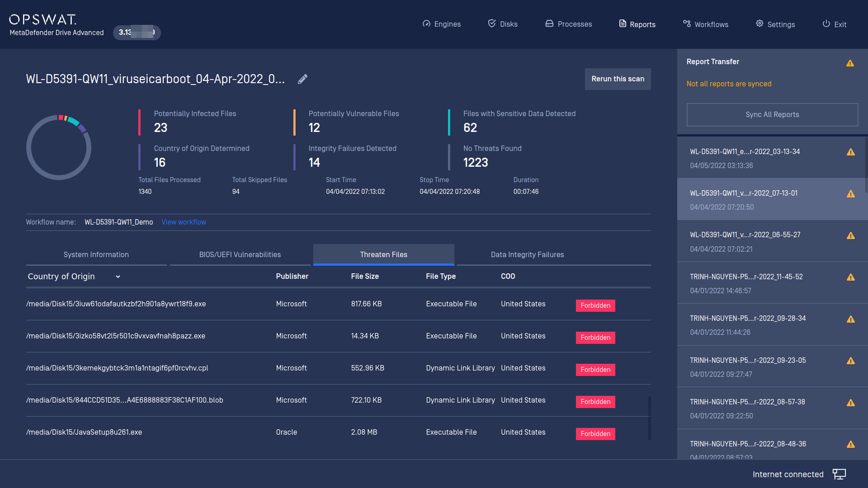Click the OPSWAT logo
The width and height of the screenshot is (868, 488).
[43, 19]
